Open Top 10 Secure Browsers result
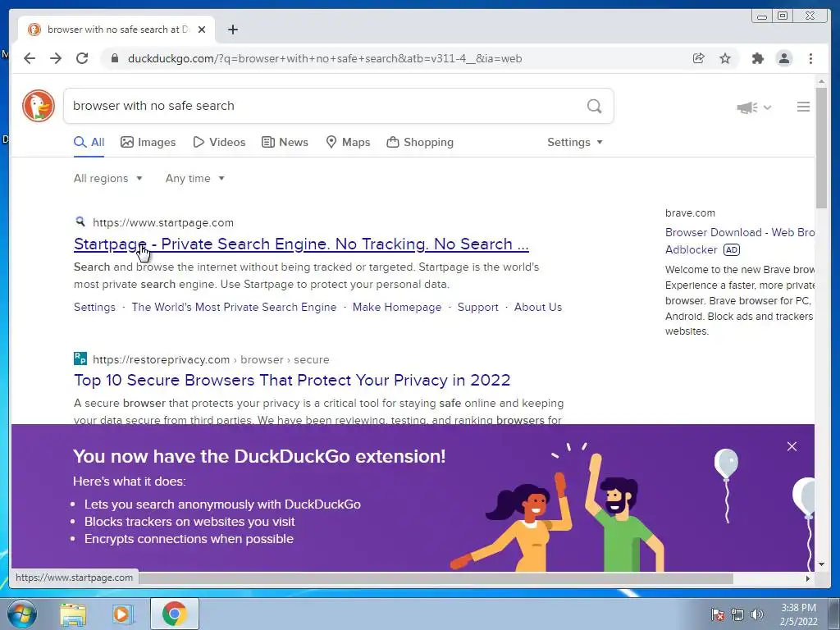840x630 pixels. (292, 381)
